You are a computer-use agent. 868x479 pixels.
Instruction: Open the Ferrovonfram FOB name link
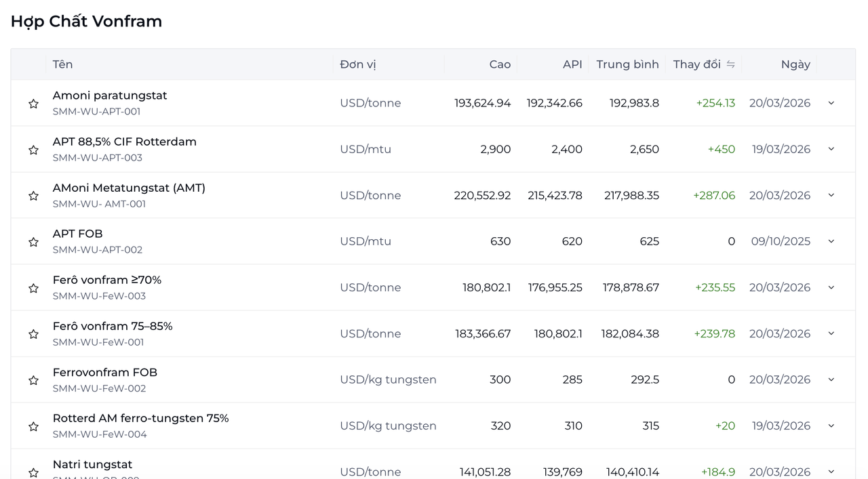pyautogui.click(x=105, y=372)
